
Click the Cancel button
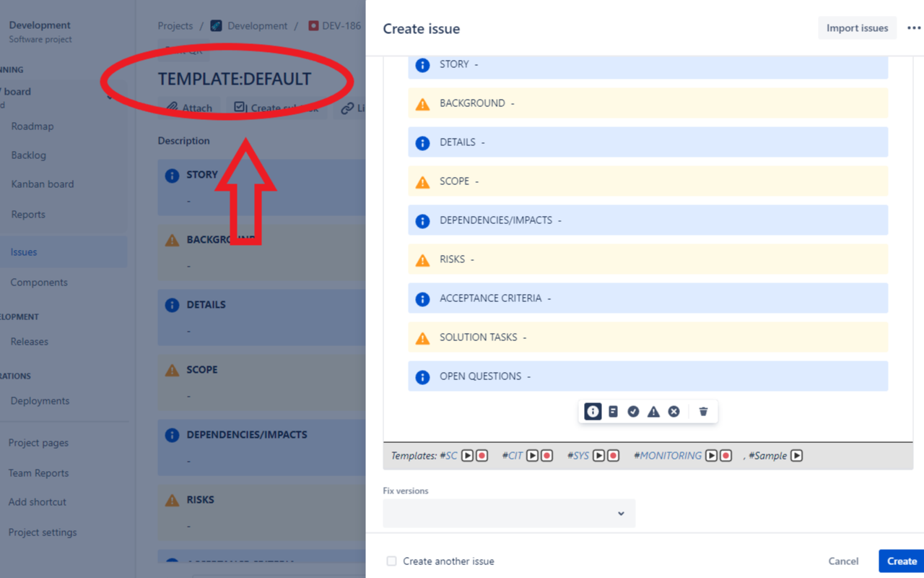tap(843, 561)
